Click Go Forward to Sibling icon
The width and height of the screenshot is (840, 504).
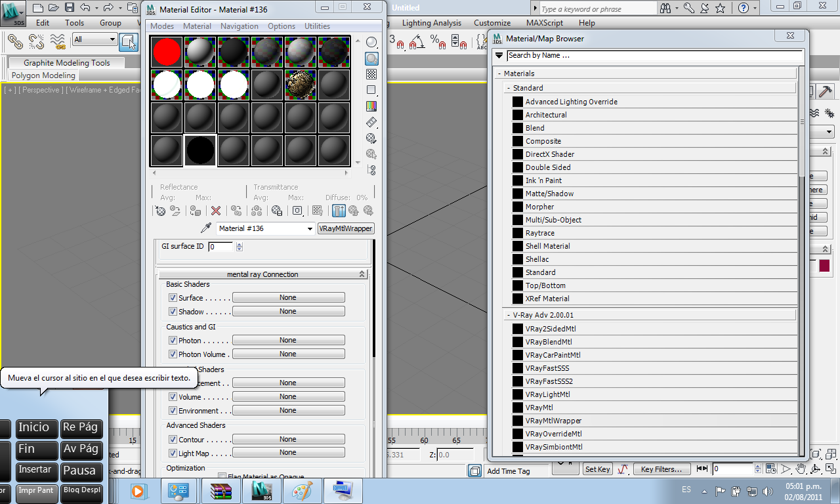(368, 211)
